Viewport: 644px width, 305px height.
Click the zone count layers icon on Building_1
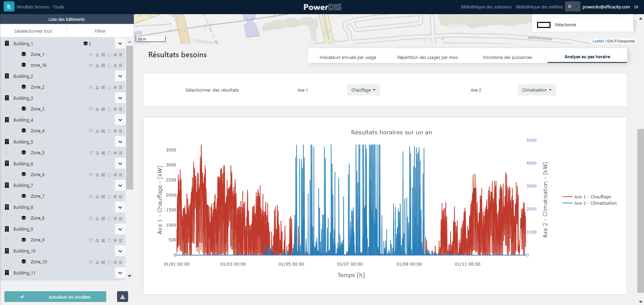[x=85, y=43]
